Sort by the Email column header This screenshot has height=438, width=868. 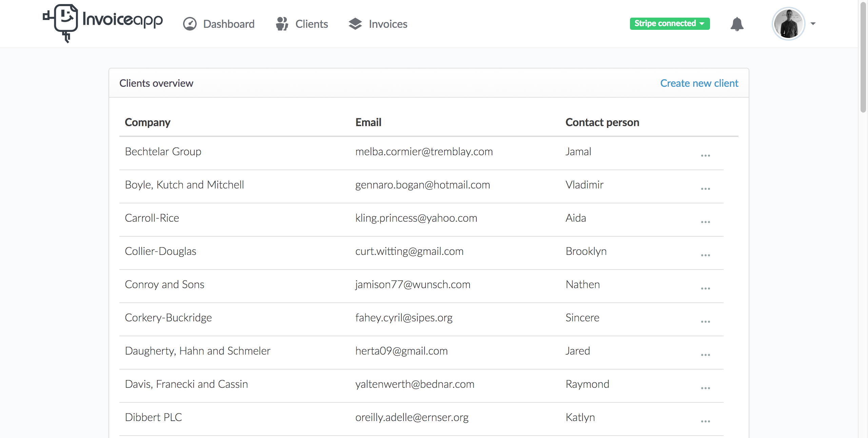pos(368,122)
